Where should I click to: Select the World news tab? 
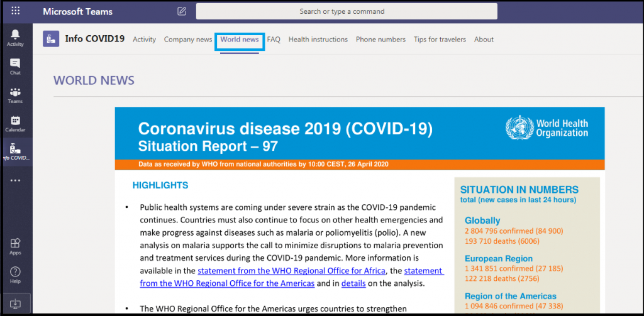coord(240,40)
